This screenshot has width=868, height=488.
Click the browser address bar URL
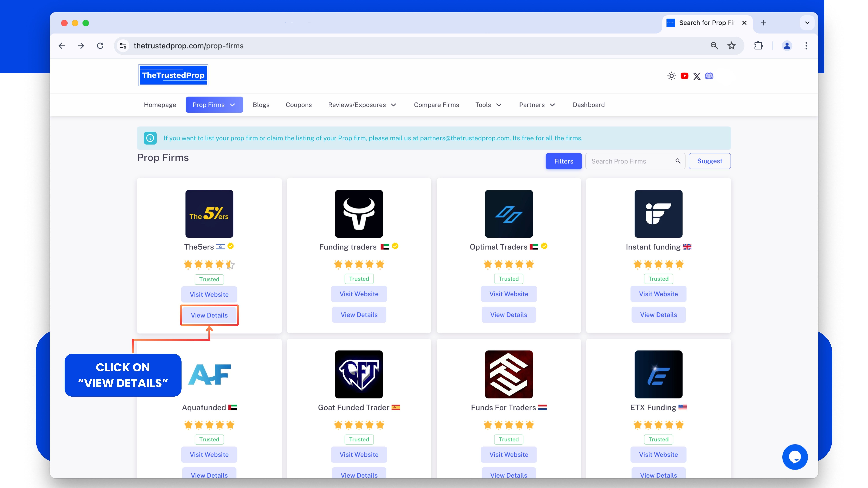click(188, 46)
